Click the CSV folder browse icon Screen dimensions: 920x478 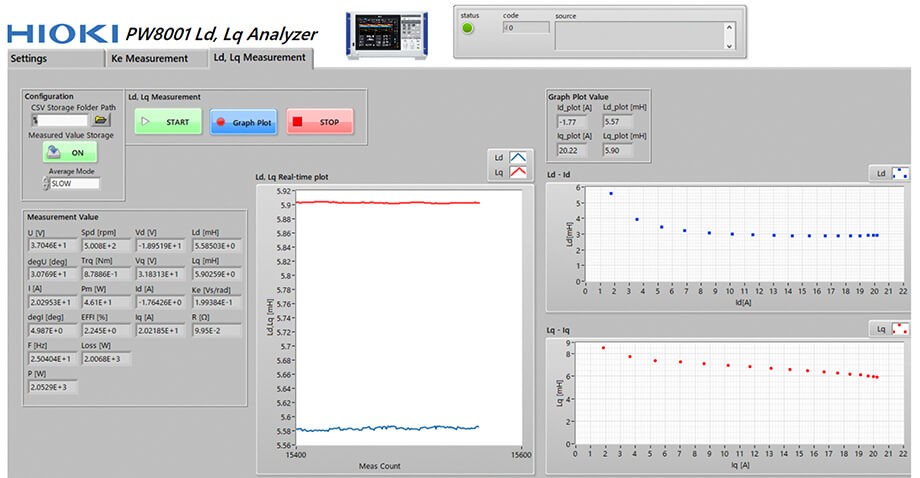(101, 120)
